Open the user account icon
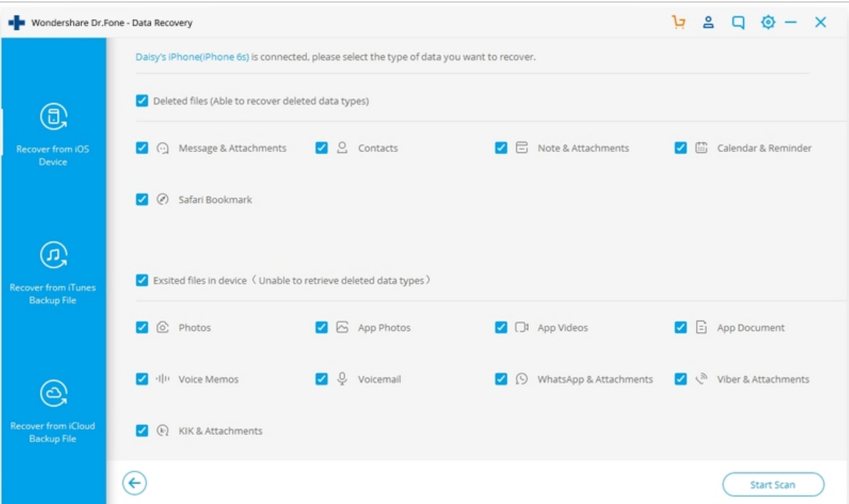The image size is (849, 504). coord(708,22)
